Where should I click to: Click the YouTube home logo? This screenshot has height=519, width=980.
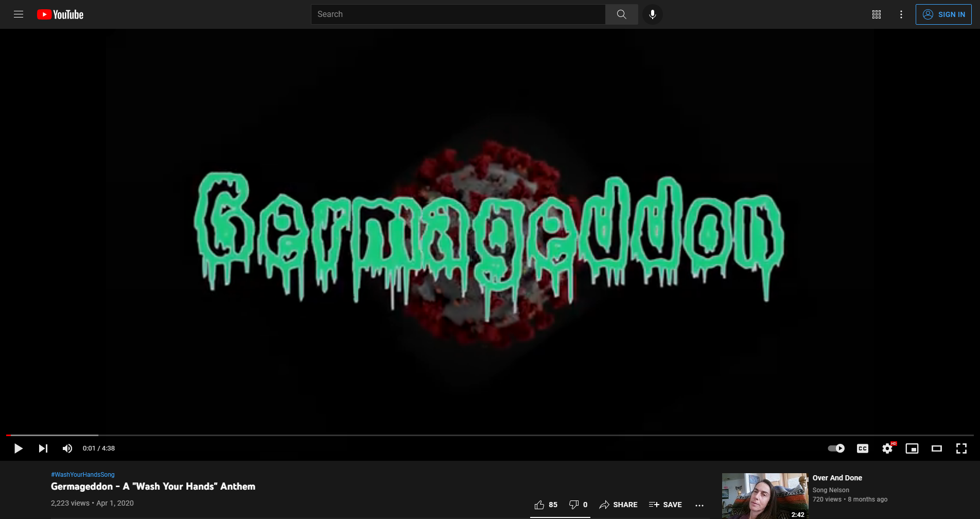click(x=60, y=14)
